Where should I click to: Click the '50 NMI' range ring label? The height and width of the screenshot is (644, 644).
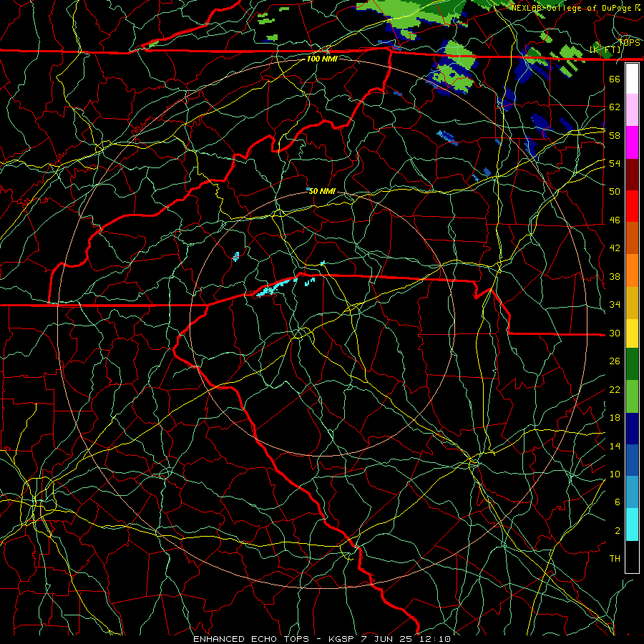point(322,191)
